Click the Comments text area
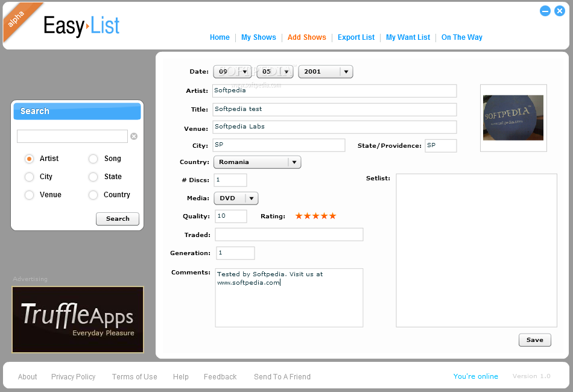 click(289, 298)
